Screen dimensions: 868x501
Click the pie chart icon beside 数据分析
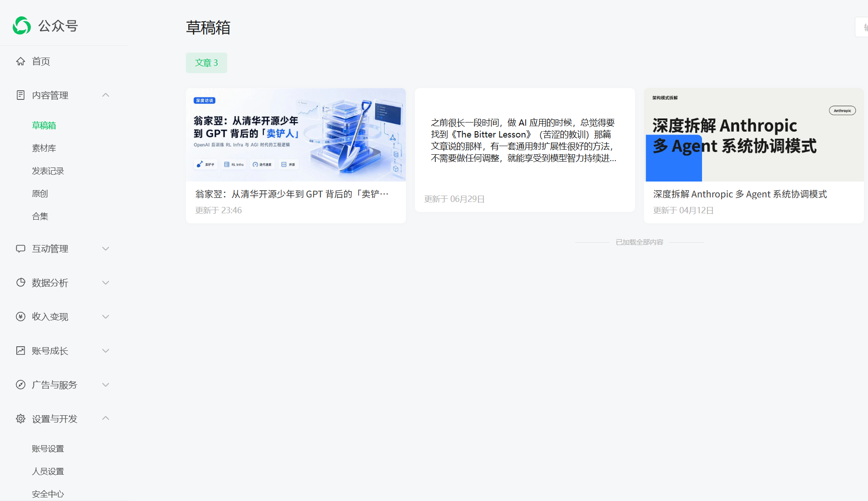point(20,283)
